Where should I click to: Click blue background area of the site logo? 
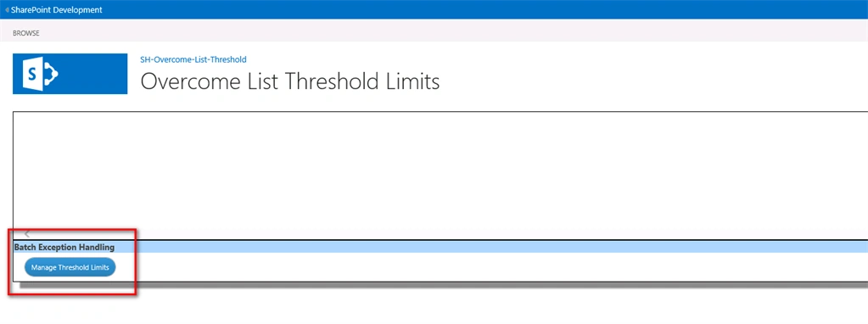(x=94, y=74)
